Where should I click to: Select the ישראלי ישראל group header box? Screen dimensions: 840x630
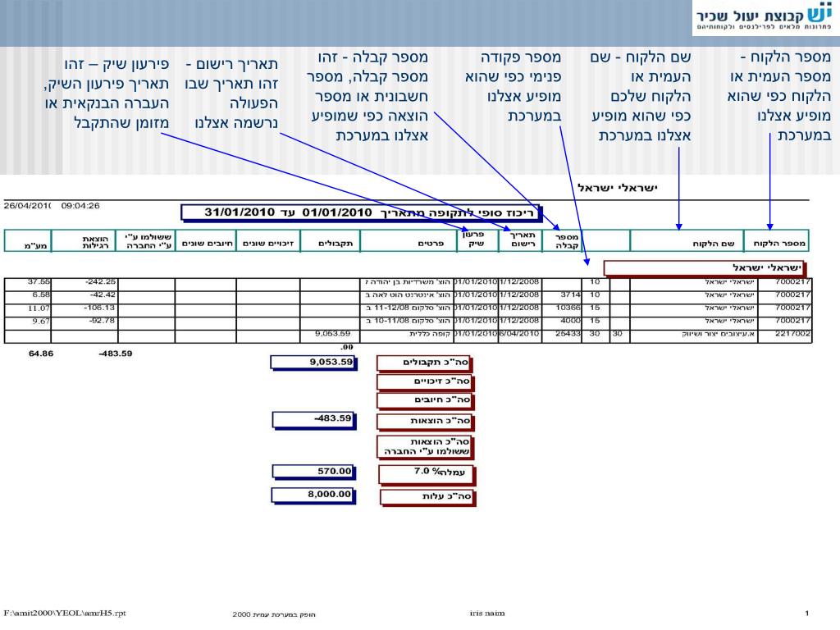pos(705,268)
